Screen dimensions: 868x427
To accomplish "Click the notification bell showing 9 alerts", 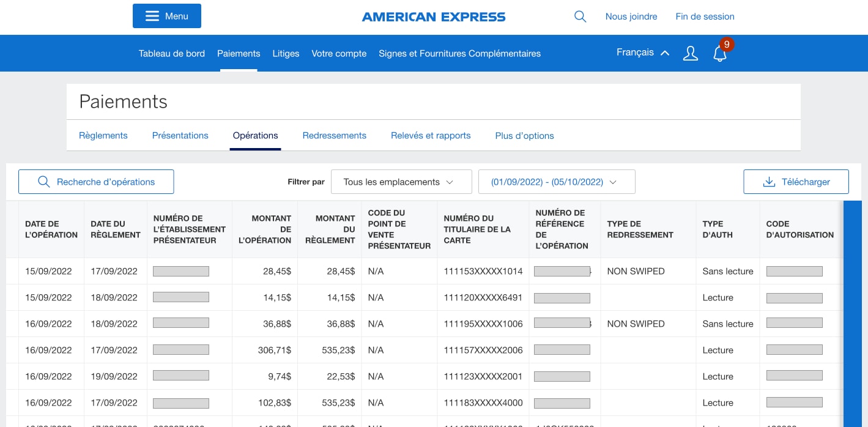I will pos(720,54).
